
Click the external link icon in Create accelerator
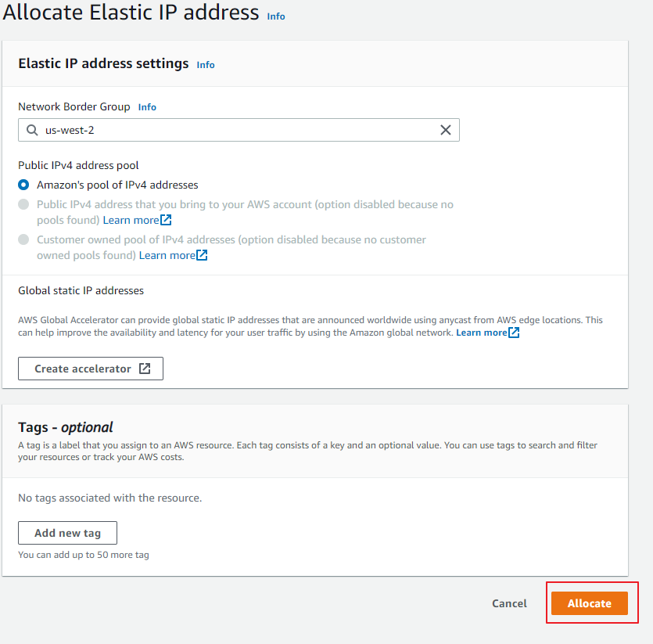pos(145,369)
